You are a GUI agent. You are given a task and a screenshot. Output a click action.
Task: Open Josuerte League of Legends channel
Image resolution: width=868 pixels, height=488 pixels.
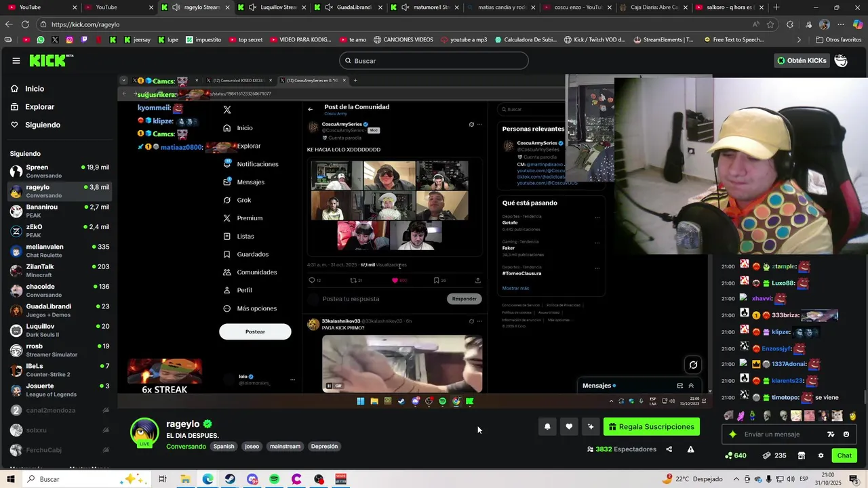[x=60, y=390]
